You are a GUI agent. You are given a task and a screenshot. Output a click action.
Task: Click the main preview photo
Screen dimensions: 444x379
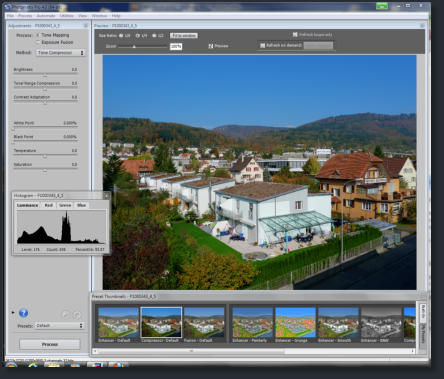pyautogui.click(x=259, y=172)
